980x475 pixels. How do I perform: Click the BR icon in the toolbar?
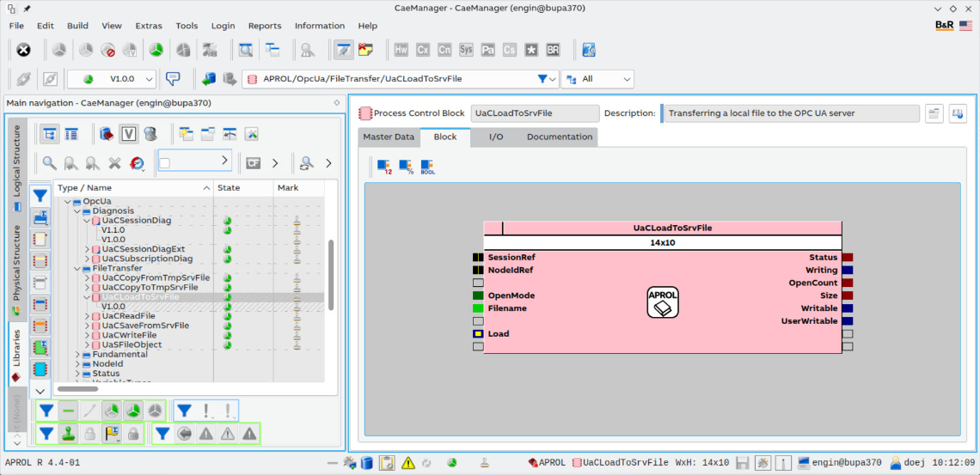click(553, 50)
